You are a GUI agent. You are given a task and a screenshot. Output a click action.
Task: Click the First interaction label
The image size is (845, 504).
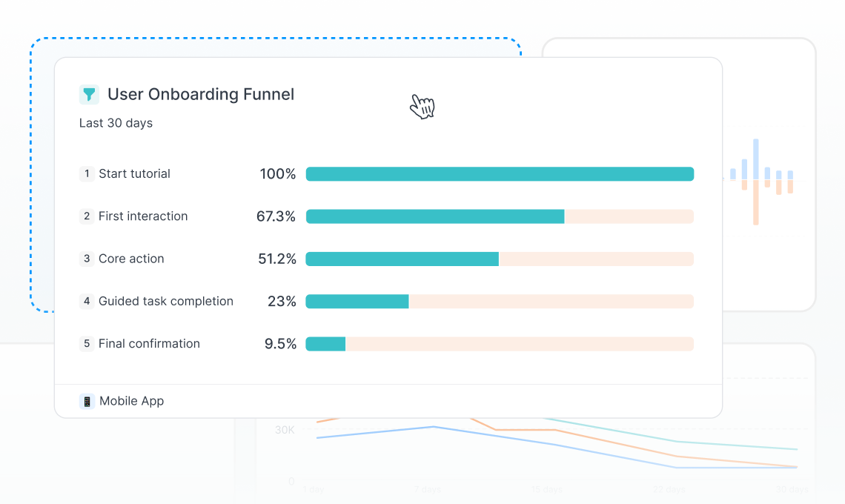pos(142,216)
